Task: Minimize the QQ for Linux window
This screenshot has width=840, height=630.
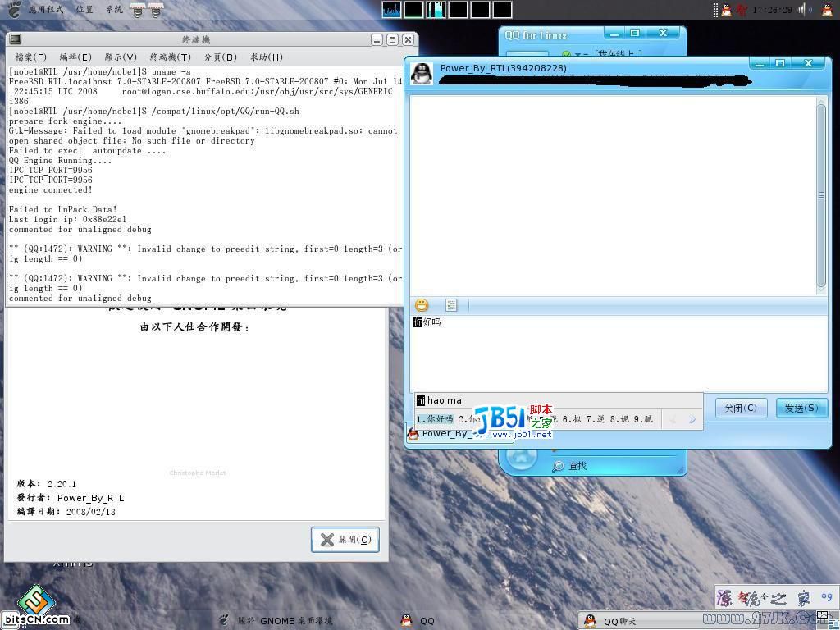Action: tap(614, 33)
